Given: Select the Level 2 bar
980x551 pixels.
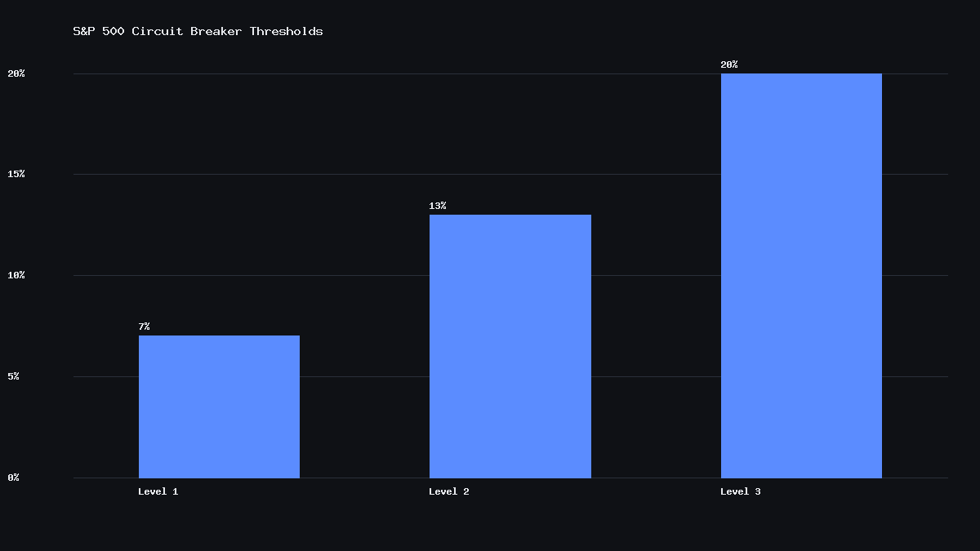Looking at the screenshot, I should (510, 346).
